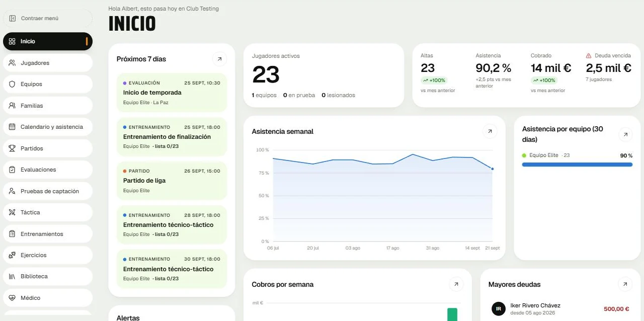Click the Asistencia 90,2 % value
The width and height of the screenshot is (644, 321).
493,68
